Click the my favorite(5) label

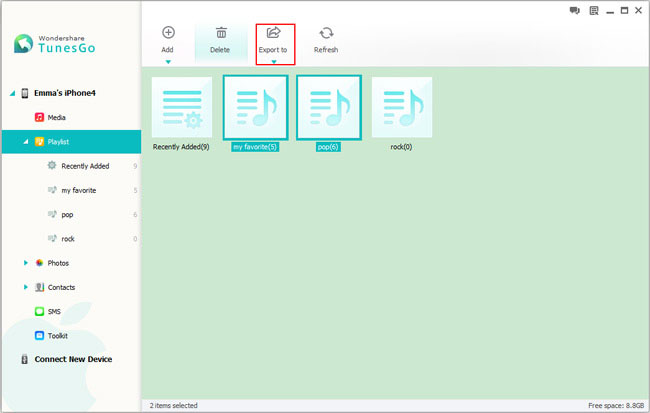point(255,147)
